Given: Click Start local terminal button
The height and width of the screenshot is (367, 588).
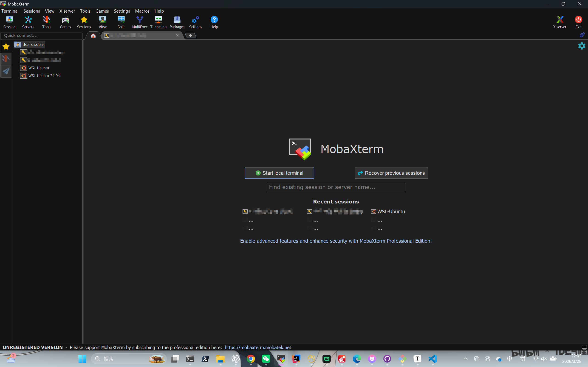Looking at the screenshot, I should [279, 173].
